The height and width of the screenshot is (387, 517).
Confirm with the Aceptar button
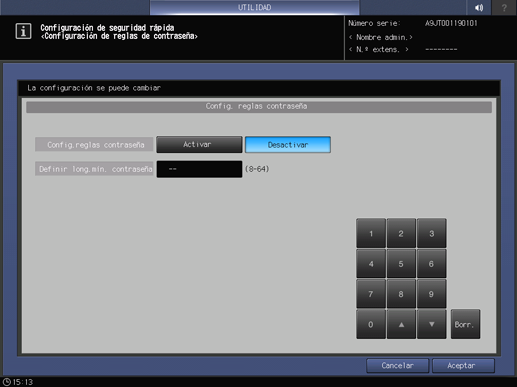(463, 366)
